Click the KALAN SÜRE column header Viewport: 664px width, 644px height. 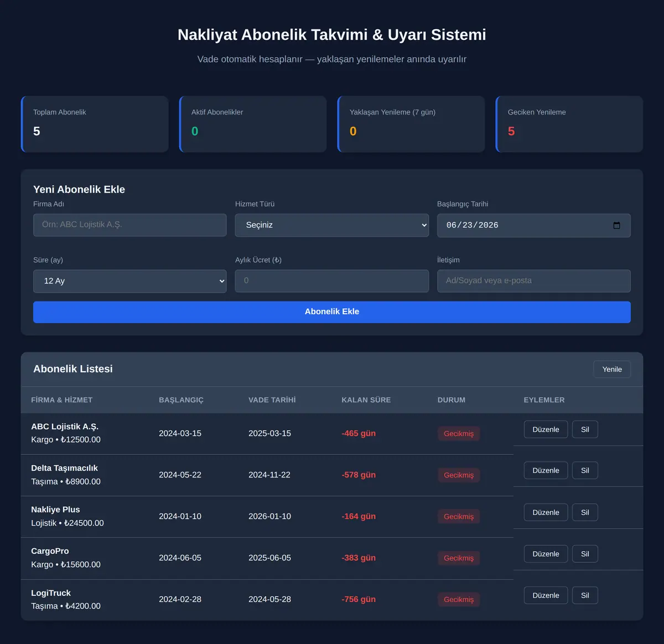pos(366,400)
